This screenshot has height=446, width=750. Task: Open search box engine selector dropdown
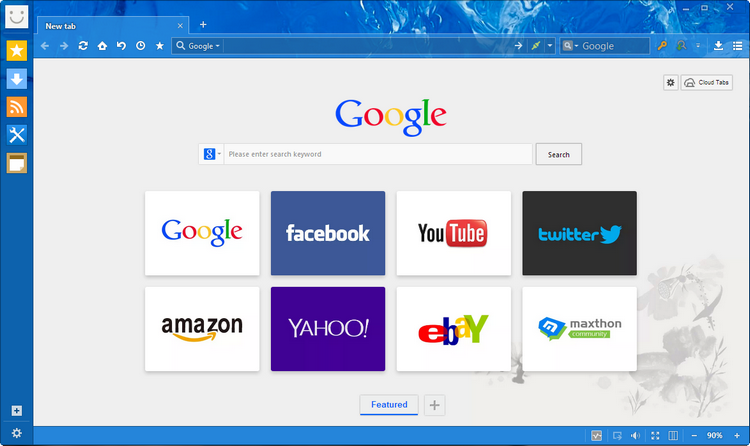pos(570,46)
